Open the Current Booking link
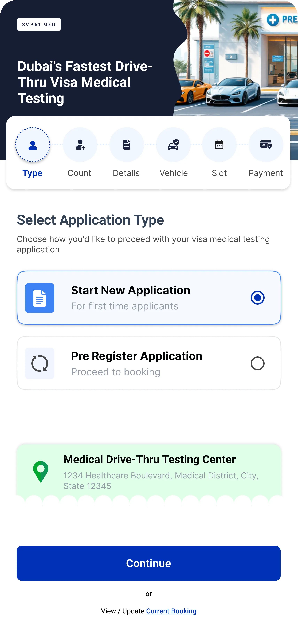Screen dimensions: 298x644 coord(171,611)
